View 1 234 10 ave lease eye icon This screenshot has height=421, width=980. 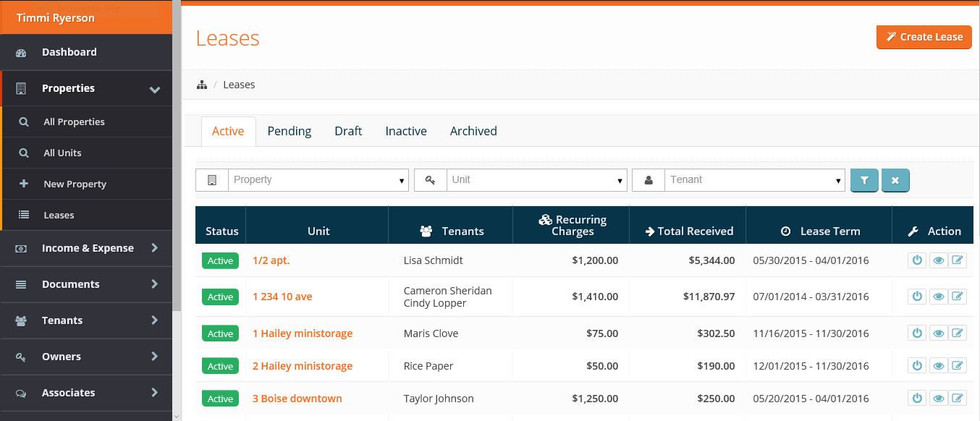[938, 297]
